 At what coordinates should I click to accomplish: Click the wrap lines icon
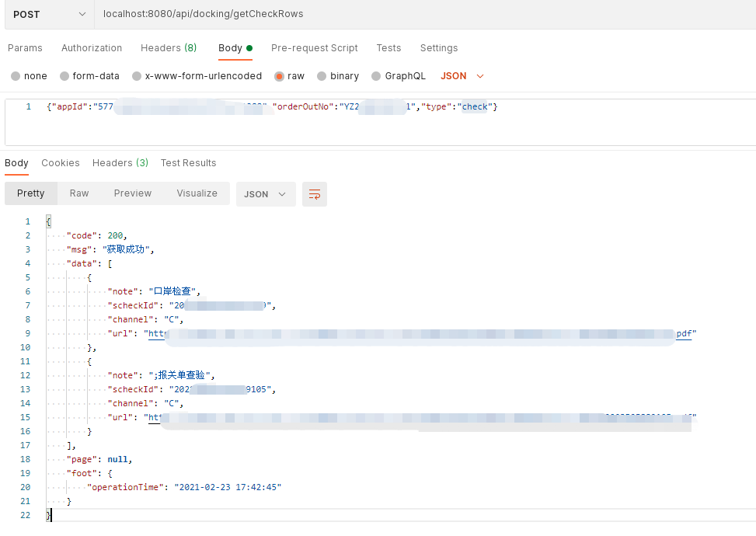[x=315, y=194]
